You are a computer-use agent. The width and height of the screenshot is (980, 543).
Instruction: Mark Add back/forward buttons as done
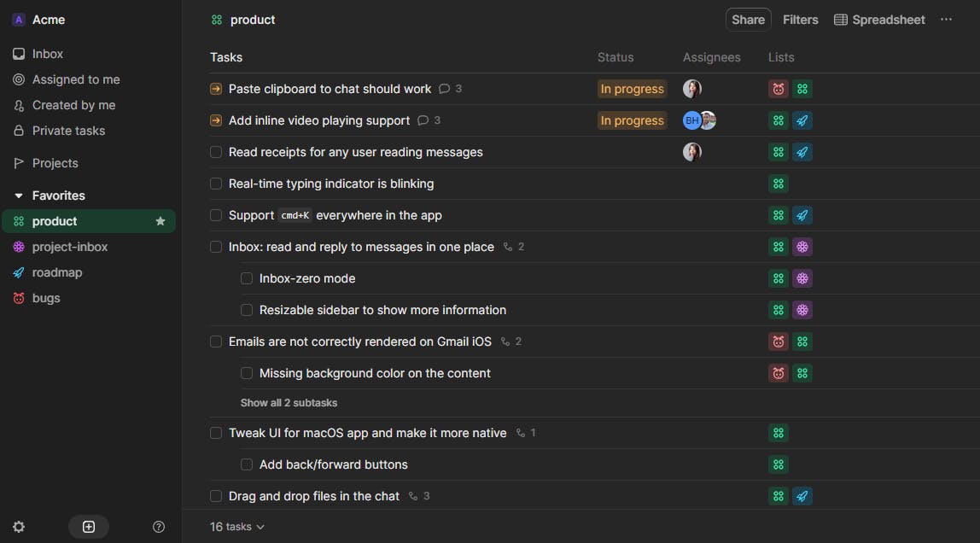click(247, 464)
